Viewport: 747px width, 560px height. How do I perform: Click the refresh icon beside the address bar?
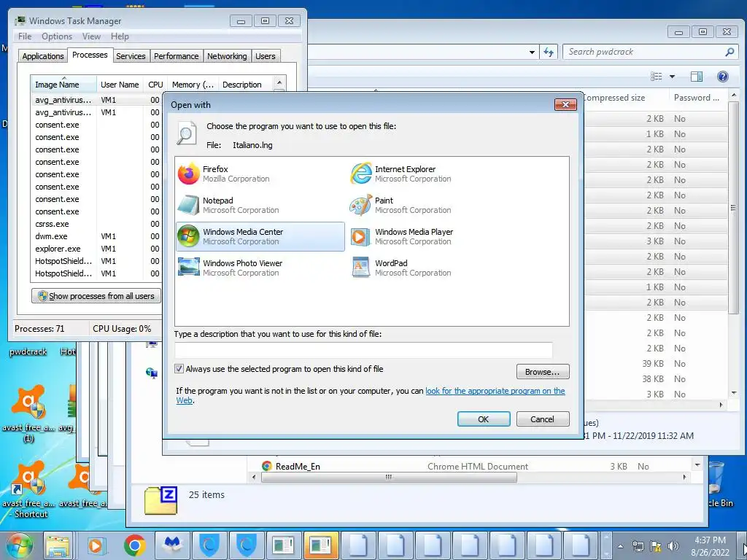549,52
